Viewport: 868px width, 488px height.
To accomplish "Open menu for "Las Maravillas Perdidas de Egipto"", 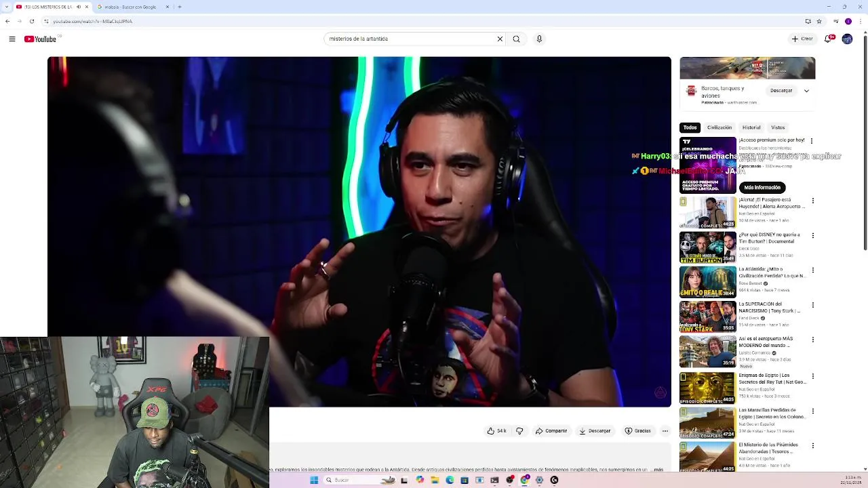I will point(812,411).
